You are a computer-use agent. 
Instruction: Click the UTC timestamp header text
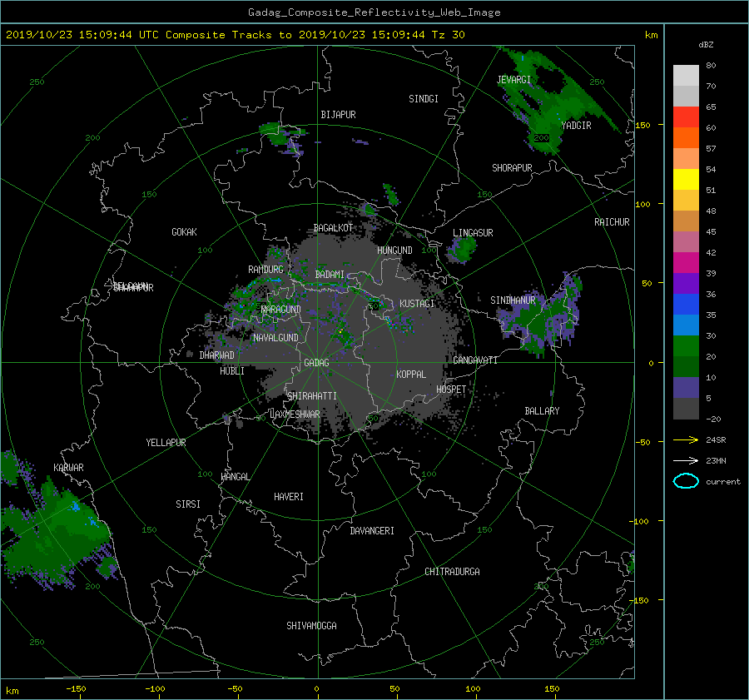pyautogui.click(x=235, y=35)
